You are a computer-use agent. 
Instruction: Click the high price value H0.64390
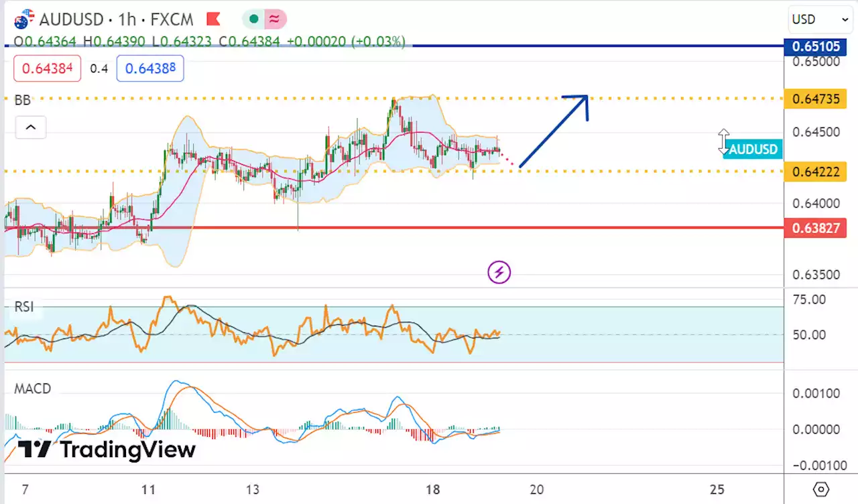pyautogui.click(x=115, y=42)
